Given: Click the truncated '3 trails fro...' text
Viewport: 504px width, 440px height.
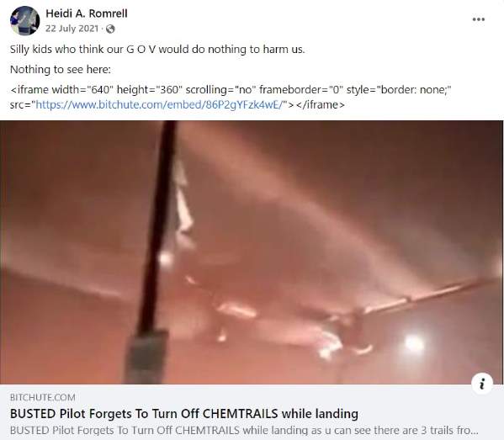Looking at the screenshot, I should point(447,430).
